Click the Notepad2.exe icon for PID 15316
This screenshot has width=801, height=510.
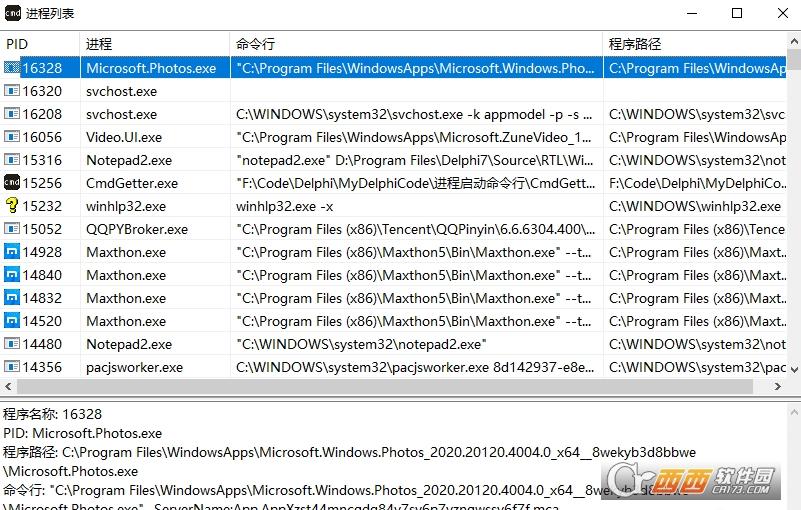tap(12, 160)
